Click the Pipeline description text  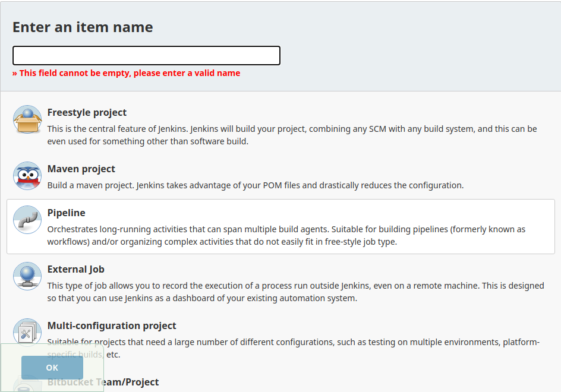click(286, 235)
